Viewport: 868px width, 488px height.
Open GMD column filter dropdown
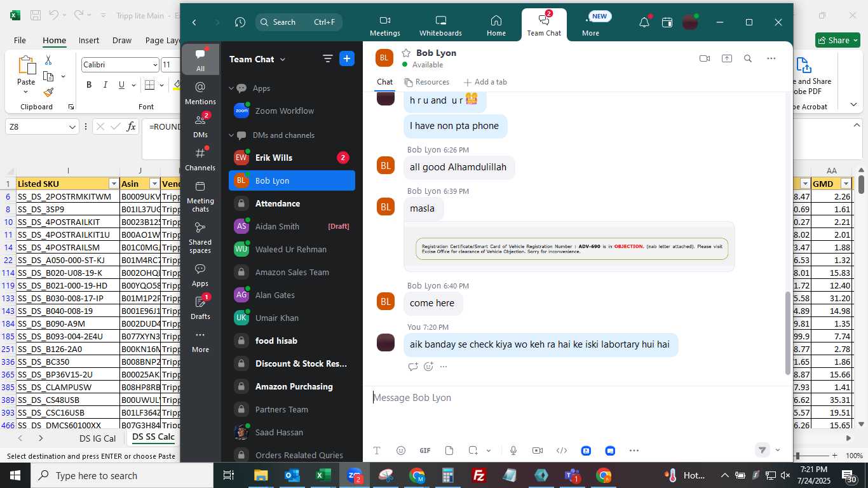[x=846, y=184]
